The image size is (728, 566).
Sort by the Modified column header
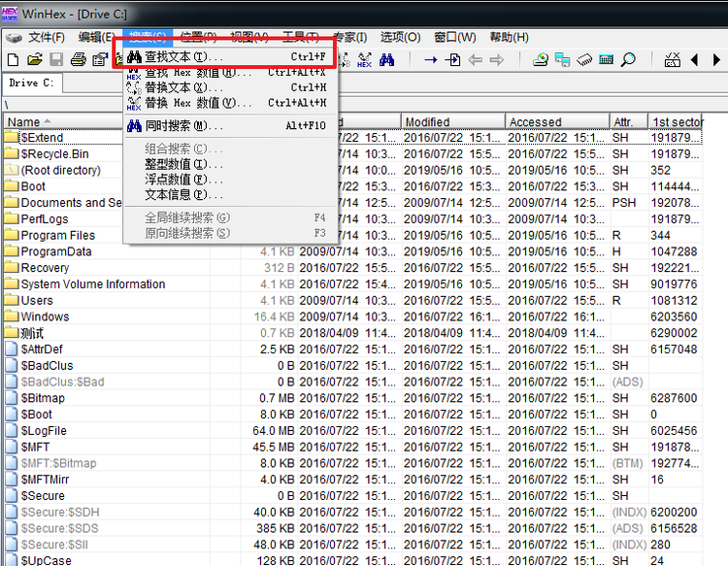point(453,121)
